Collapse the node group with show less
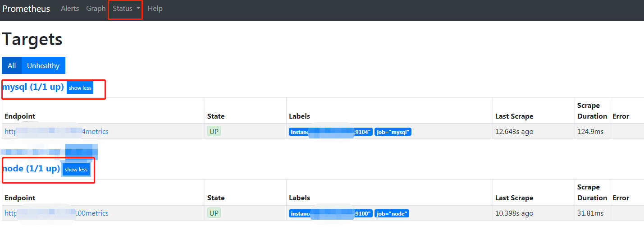This screenshot has height=235, width=644. [x=76, y=170]
